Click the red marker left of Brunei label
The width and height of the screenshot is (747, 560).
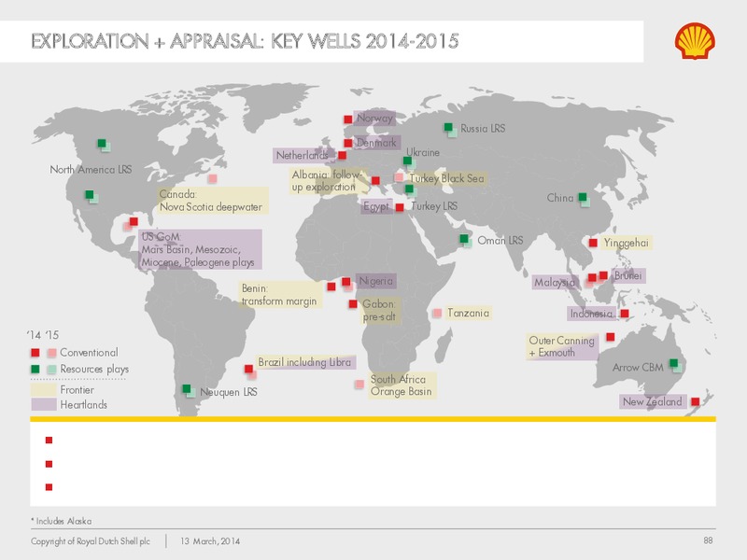point(603,275)
